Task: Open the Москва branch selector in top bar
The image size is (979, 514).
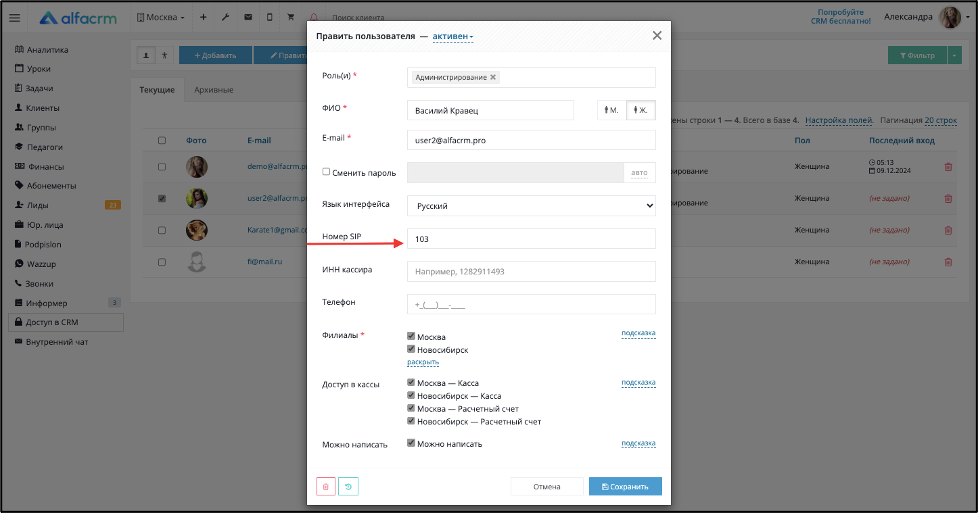Action: 160,17
